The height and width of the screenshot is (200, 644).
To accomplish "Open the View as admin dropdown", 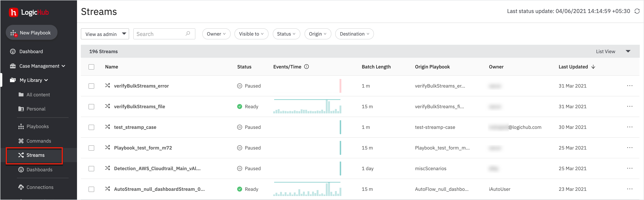I will 105,34.
